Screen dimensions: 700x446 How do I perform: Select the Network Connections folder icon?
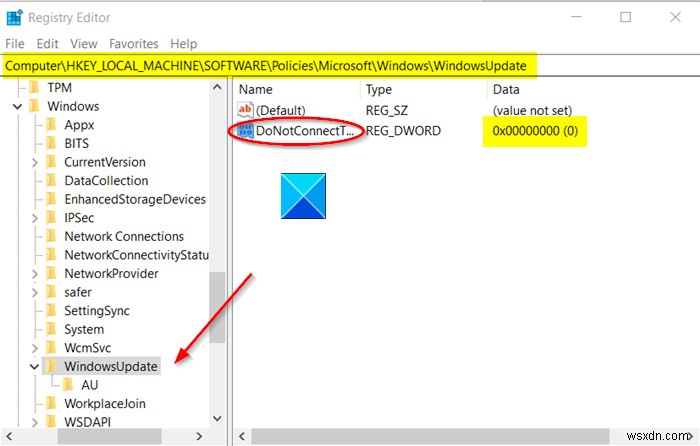tap(51, 236)
